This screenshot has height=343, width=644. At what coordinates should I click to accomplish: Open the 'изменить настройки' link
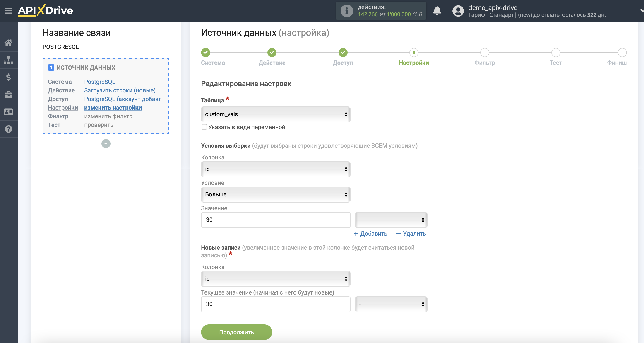click(113, 108)
